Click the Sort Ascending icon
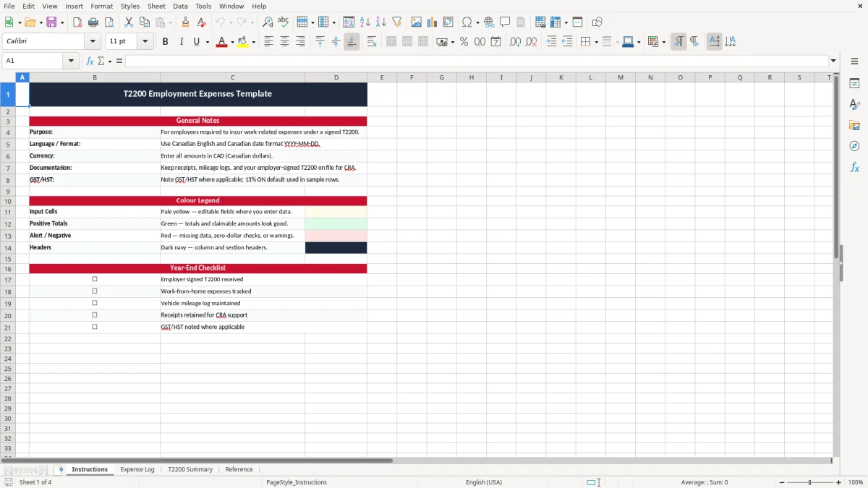868x488 pixels. (x=365, y=22)
